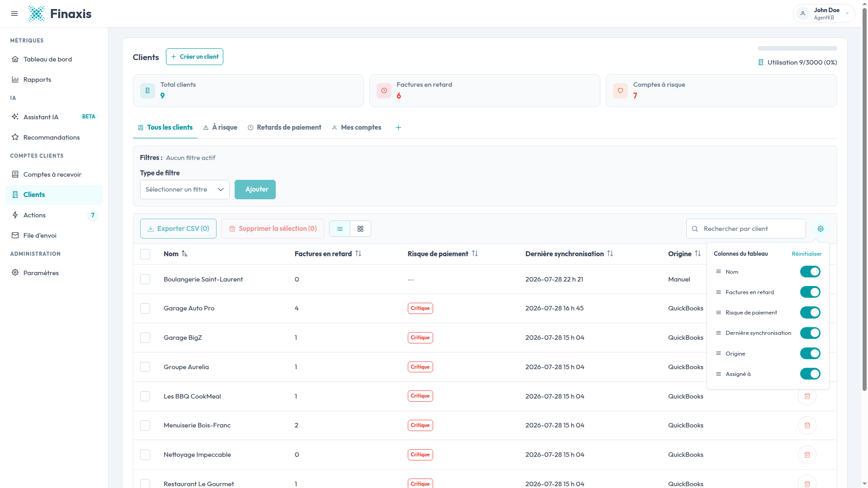Delete the Les BBQ CookMeal row
The image size is (868, 488).
pos(807,396)
